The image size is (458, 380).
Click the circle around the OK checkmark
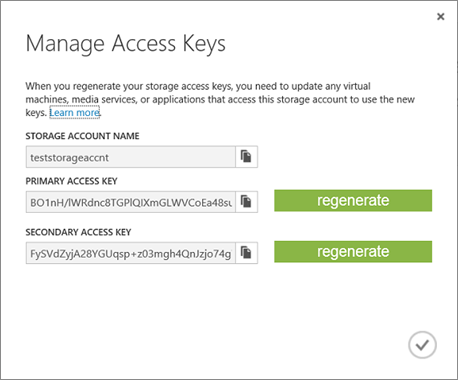(x=422, y=345)
